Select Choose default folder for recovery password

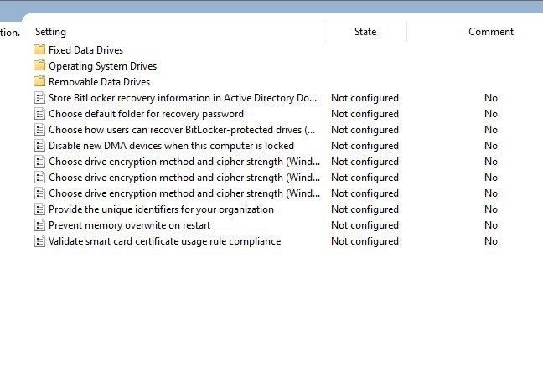pyautogui.click(x=146, y=114)
